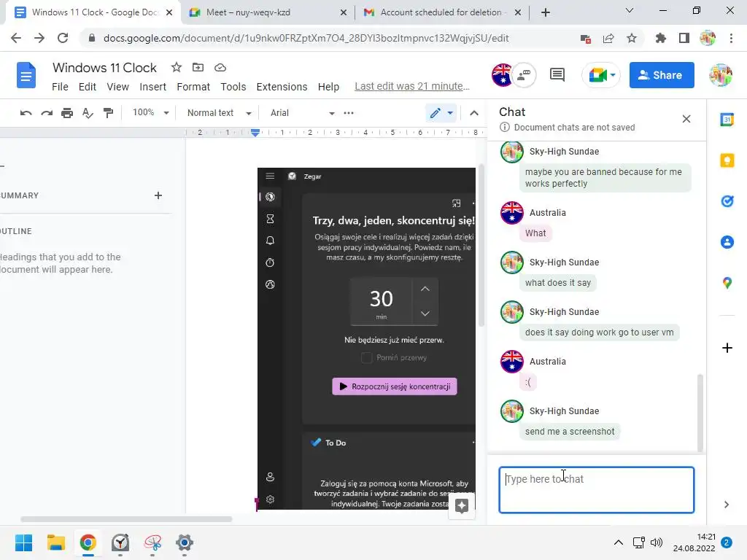Add a summary with the plus icon
Viewport: 747px width, 560px height.
click(158, 195)
